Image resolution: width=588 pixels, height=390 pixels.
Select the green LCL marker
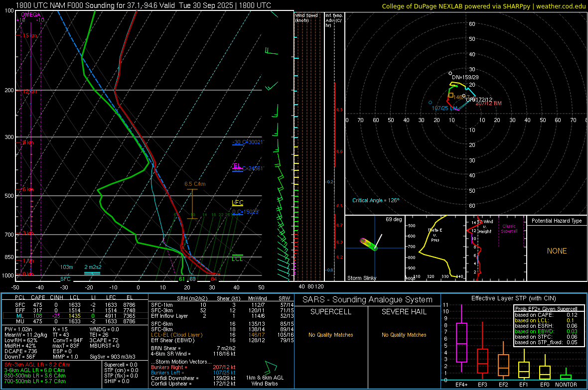(237, 259)
